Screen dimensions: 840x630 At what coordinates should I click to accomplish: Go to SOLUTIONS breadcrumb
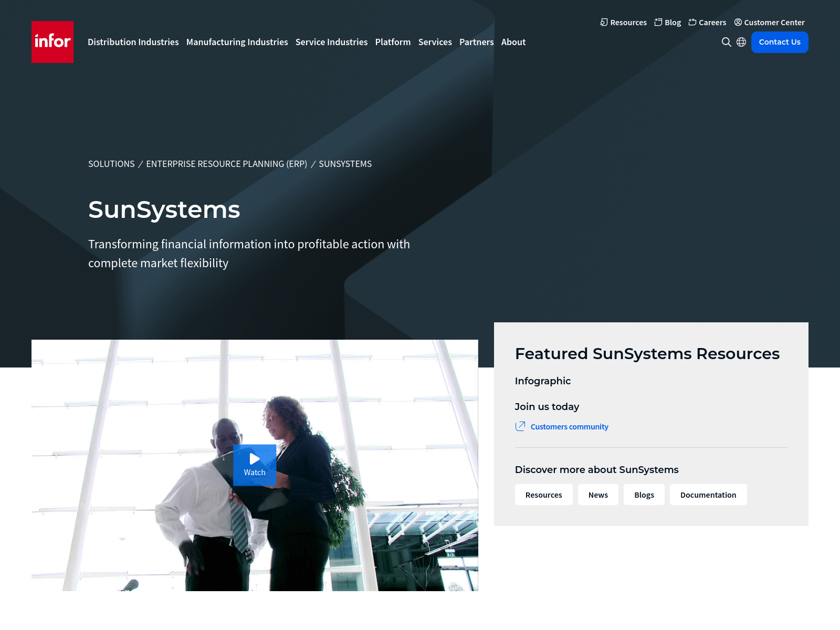click(x=111, y=164)
